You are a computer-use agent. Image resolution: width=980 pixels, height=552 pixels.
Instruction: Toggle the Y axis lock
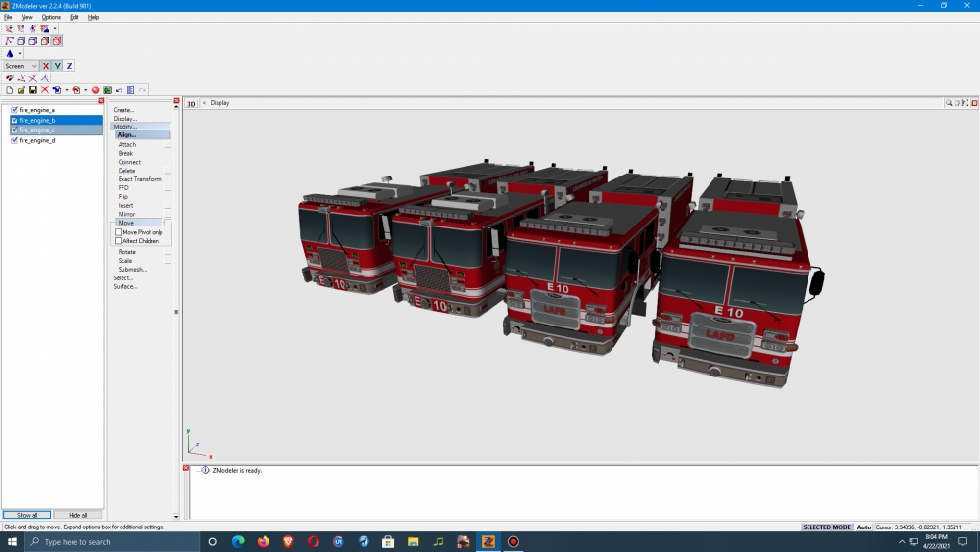tap(58, 66)
